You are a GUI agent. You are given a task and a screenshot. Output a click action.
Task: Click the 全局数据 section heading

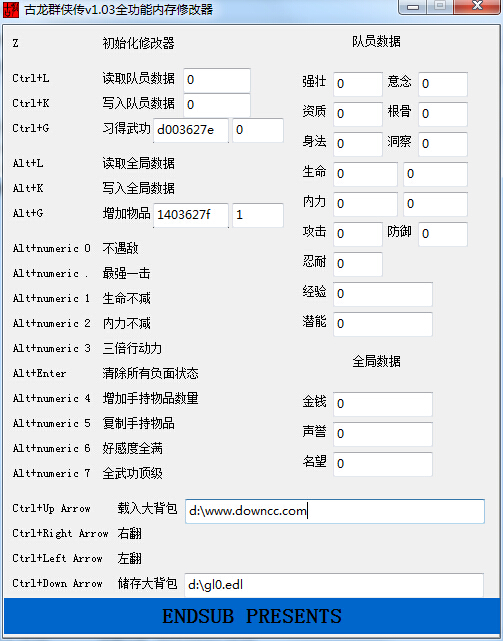376,361
